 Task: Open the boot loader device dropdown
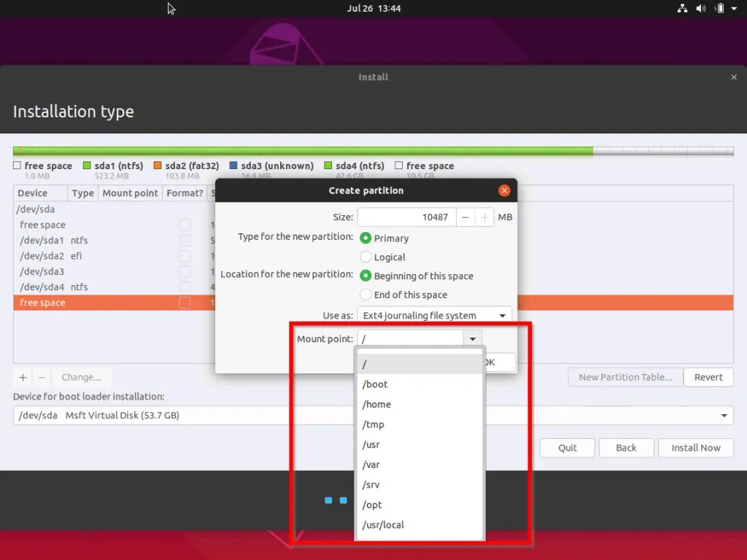click(x=724, y=415)
